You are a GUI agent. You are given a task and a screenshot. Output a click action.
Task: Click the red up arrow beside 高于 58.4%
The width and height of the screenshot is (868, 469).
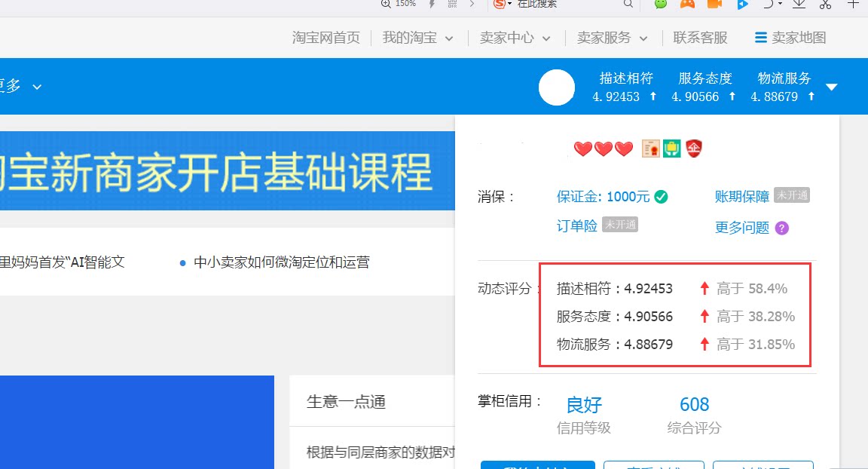click(704, 288)
